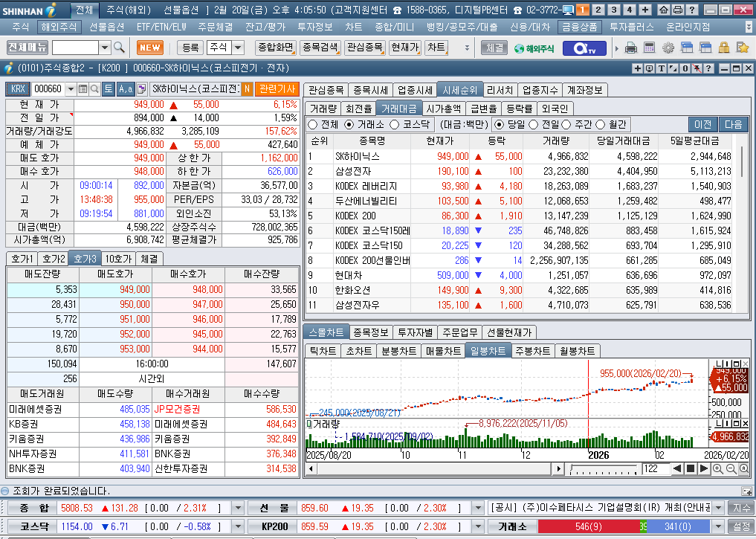Toggle the A,a font size button
The image size is (756, 539).
126,88
